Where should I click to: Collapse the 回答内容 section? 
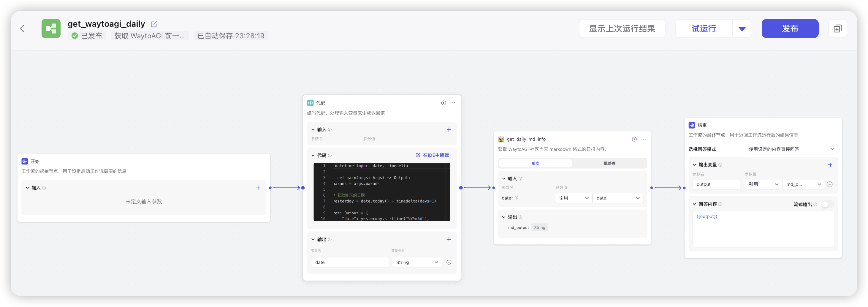694,204
